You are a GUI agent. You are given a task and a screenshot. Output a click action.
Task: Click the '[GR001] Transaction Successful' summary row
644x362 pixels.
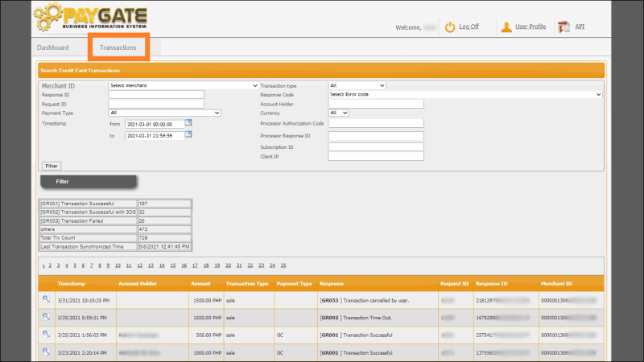(x=115, y=204)
